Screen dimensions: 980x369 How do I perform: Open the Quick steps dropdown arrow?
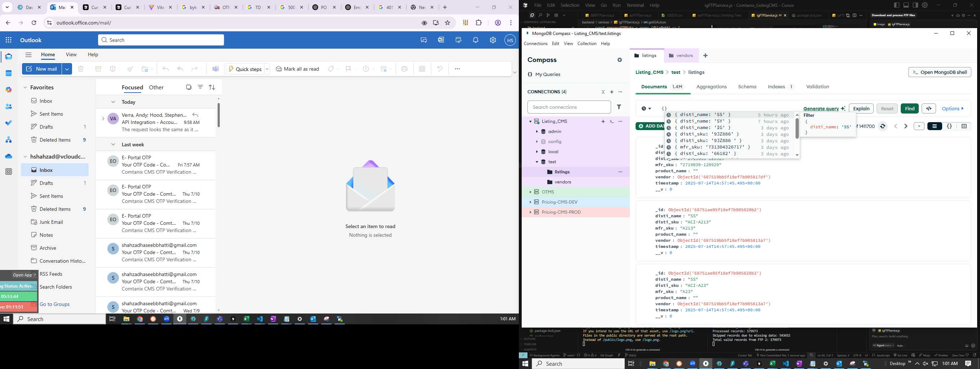point(267,69)
